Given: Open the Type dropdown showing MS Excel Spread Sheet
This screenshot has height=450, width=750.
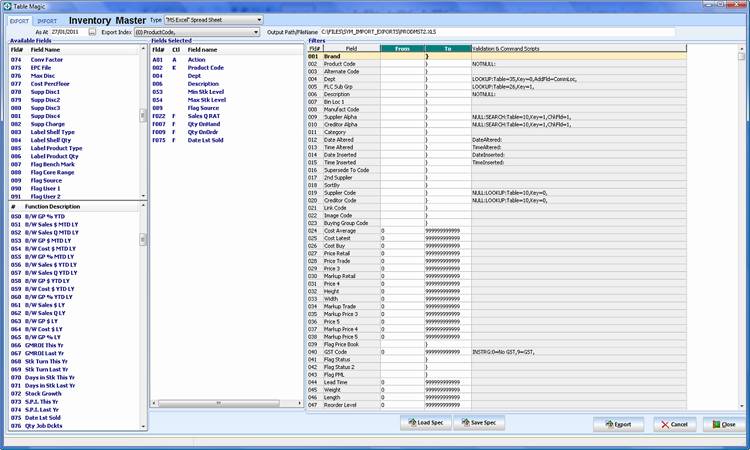Looking at the screenshot, I should click(x=214, y=20).
